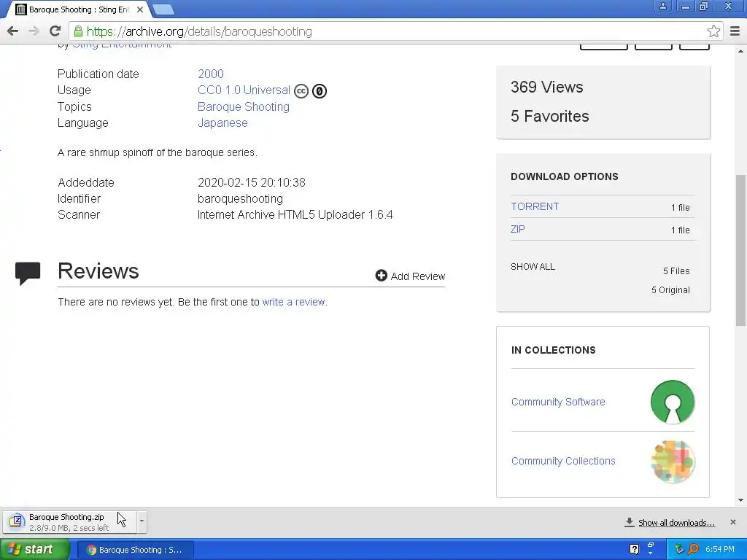Bookmark page with star icon
Viewport: 747px width, 560px height.
tap(713, 31)
